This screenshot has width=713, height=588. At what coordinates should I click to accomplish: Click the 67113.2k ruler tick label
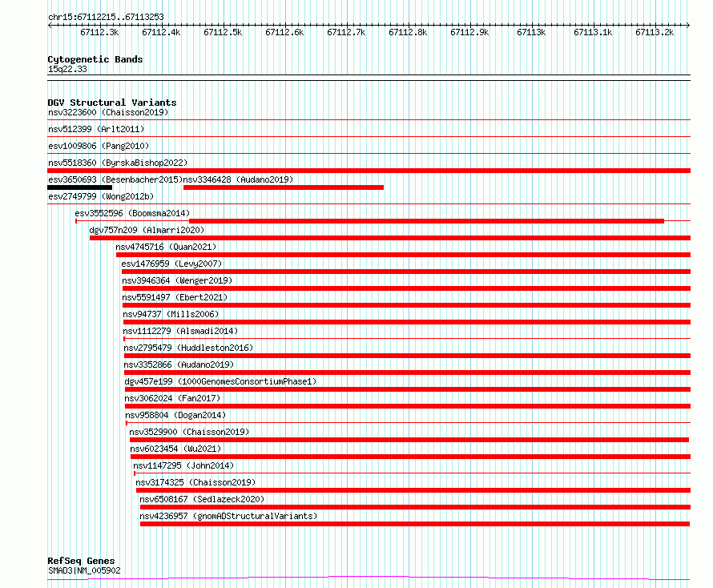coord(655,32)
